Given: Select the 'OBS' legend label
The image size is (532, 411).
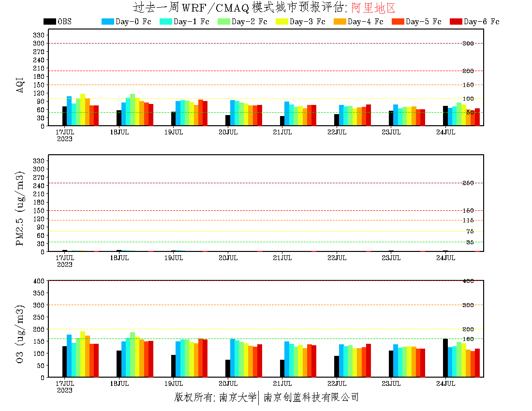Looking at the screenshot, I should [x=64, y=22].
